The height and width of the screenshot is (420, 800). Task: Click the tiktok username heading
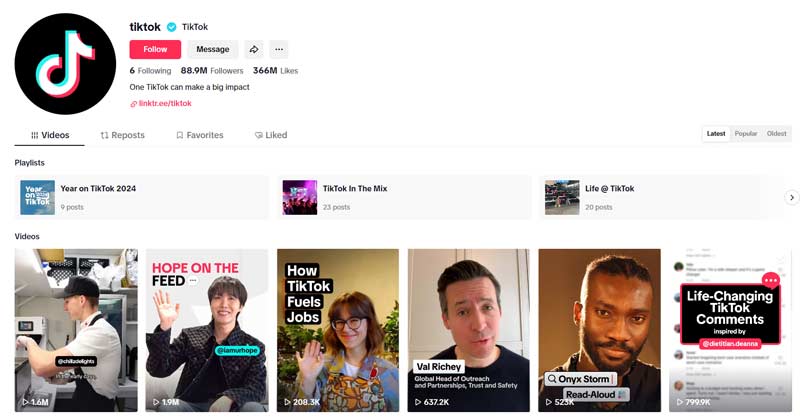pos(145,27)
